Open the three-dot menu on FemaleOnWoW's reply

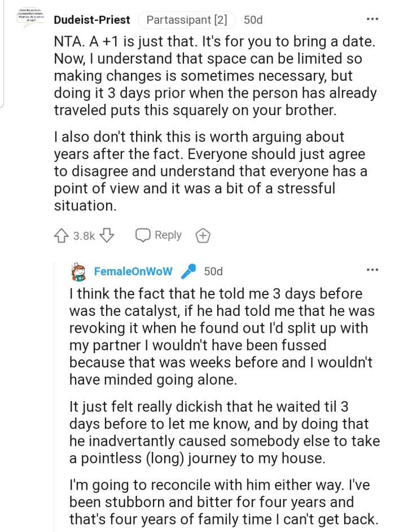click(372, 270)
